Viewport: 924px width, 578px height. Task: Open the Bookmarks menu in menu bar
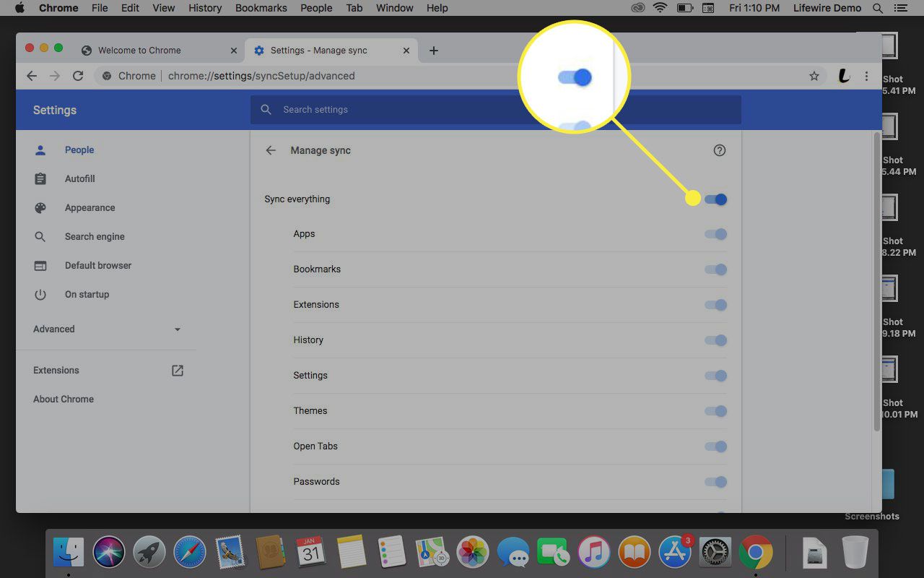[261, 8]
